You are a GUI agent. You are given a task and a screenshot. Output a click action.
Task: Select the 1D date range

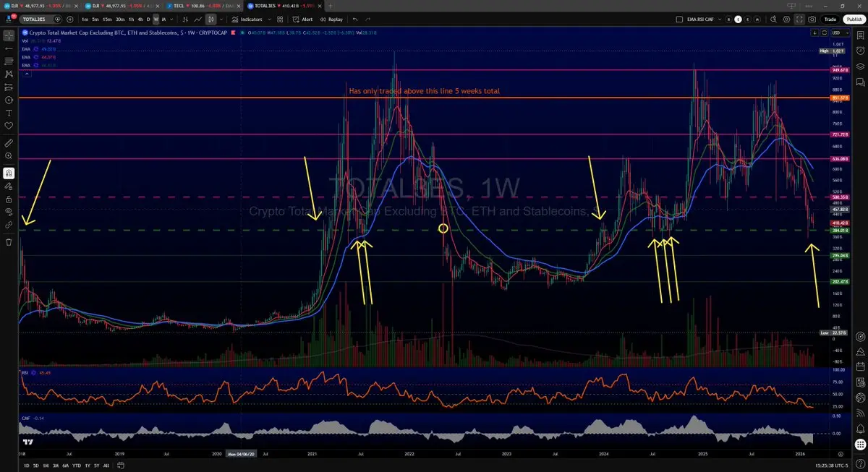(x=26, y=465)
